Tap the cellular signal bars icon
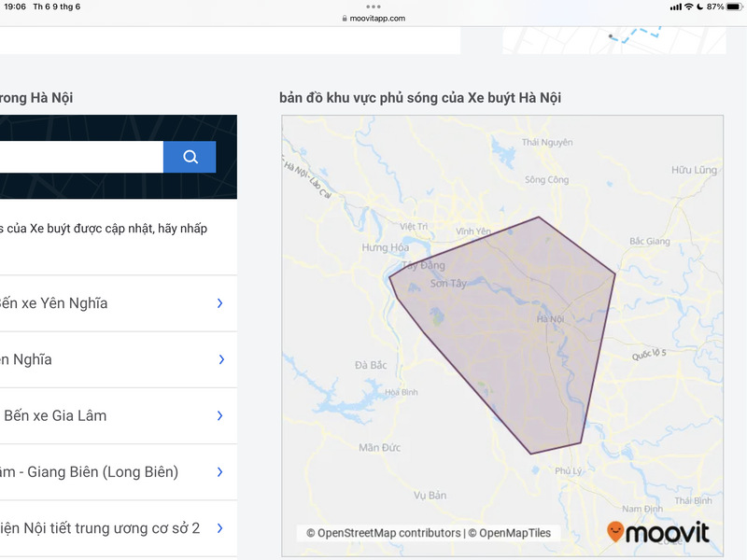Screen dimensions: 747x560 coord(675,7)
